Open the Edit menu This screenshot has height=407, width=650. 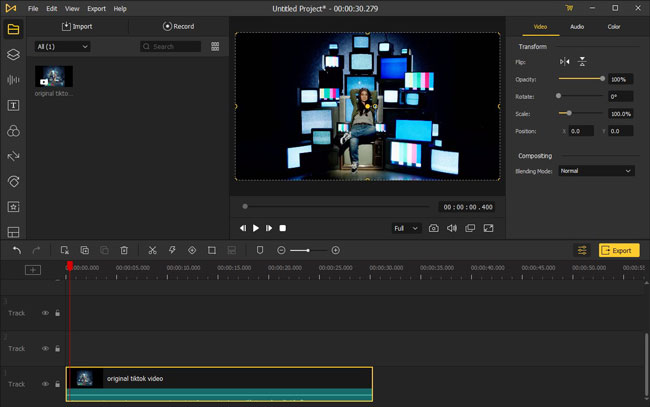(52, 8)
